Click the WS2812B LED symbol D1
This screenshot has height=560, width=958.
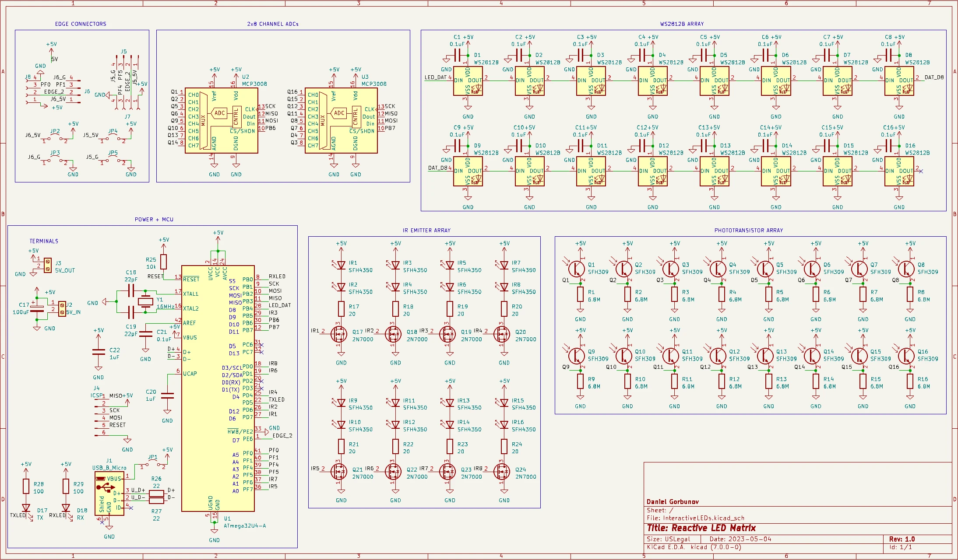point(467,81)
